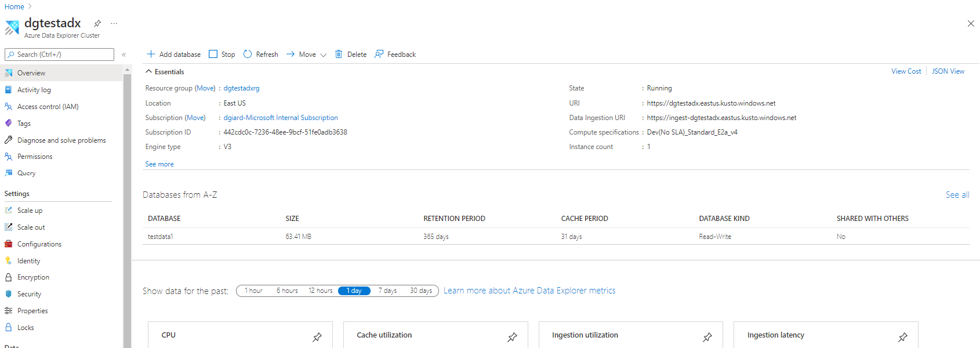Focus the Search (Ctrl+/) box
This screenshot has height=348, width=980.
[59, 55]
